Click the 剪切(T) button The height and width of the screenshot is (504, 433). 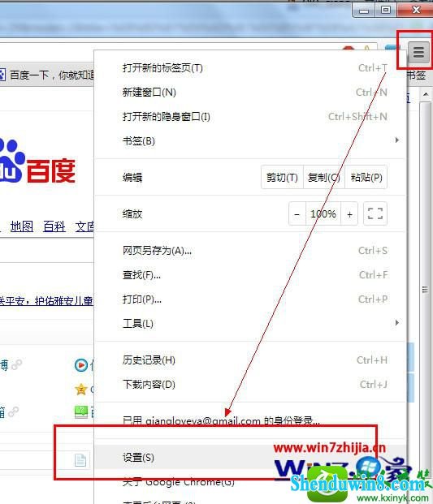(282, 177)
